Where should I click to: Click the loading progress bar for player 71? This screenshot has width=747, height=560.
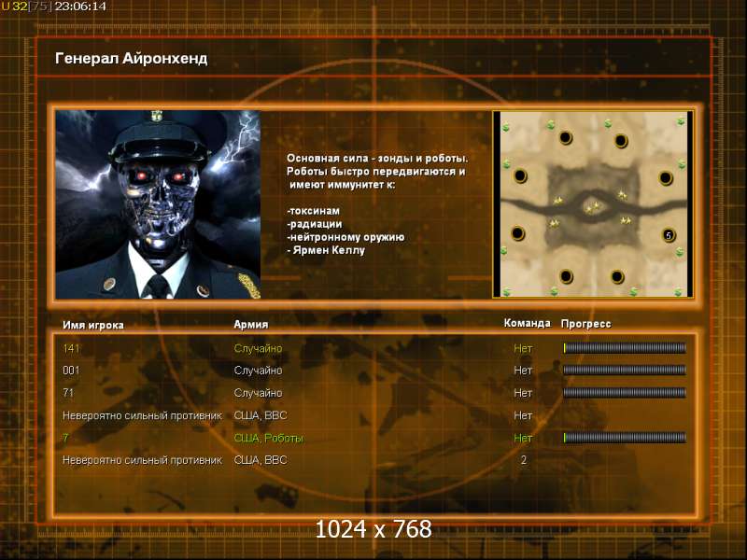point(625,393)
